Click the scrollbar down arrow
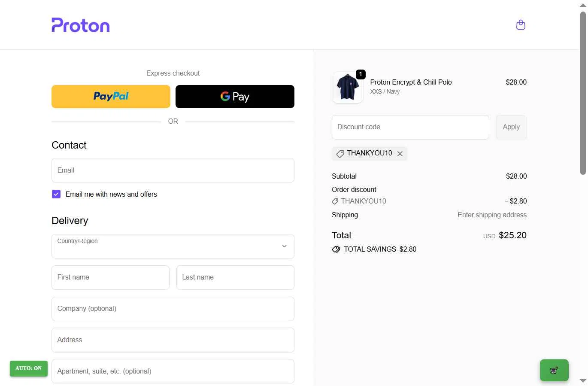 point(583,381)
